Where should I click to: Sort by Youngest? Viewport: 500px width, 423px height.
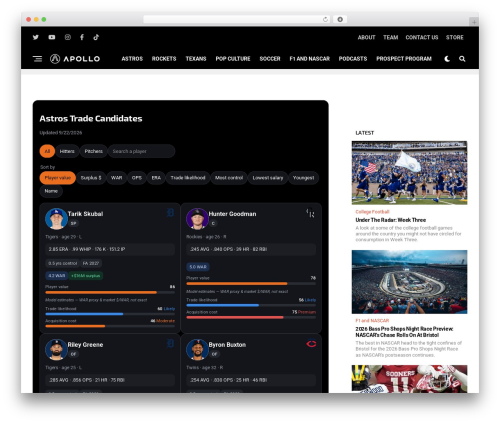tap(303, 178)
